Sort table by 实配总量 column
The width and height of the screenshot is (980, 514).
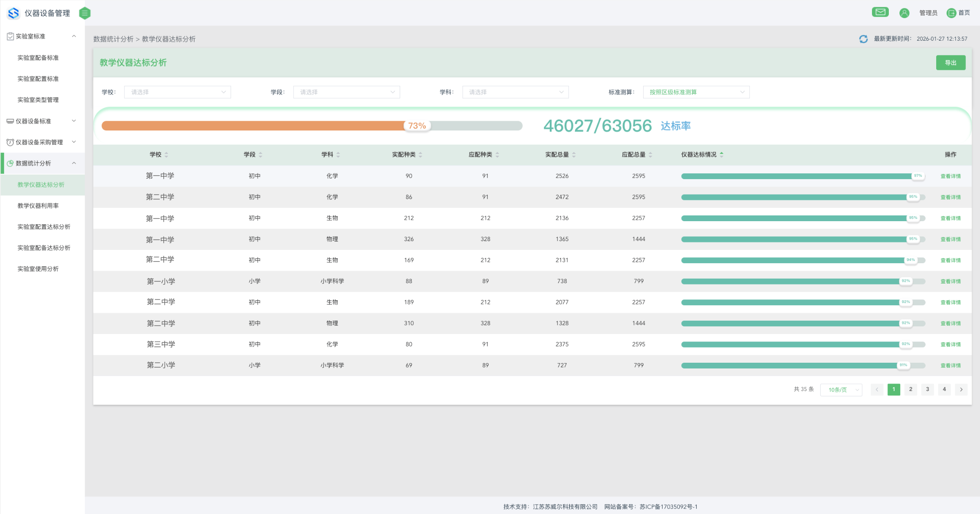574,154
